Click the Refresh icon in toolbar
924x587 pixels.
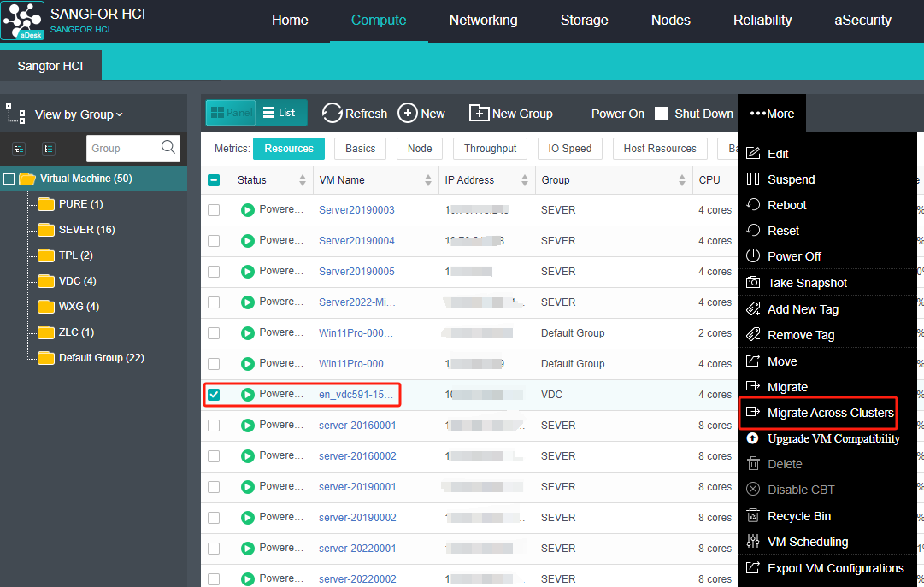coord(332,114)
